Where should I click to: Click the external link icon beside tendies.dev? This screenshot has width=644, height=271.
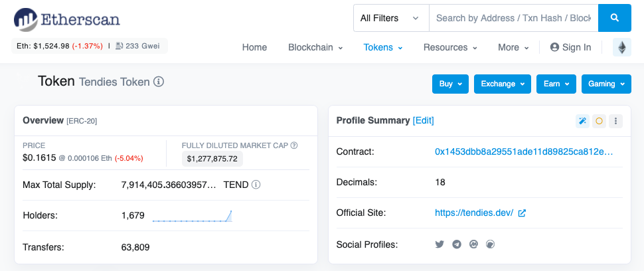522,213
